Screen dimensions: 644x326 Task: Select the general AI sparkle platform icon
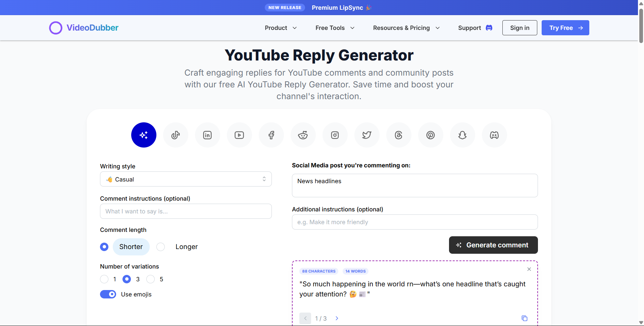pos(144,135)
